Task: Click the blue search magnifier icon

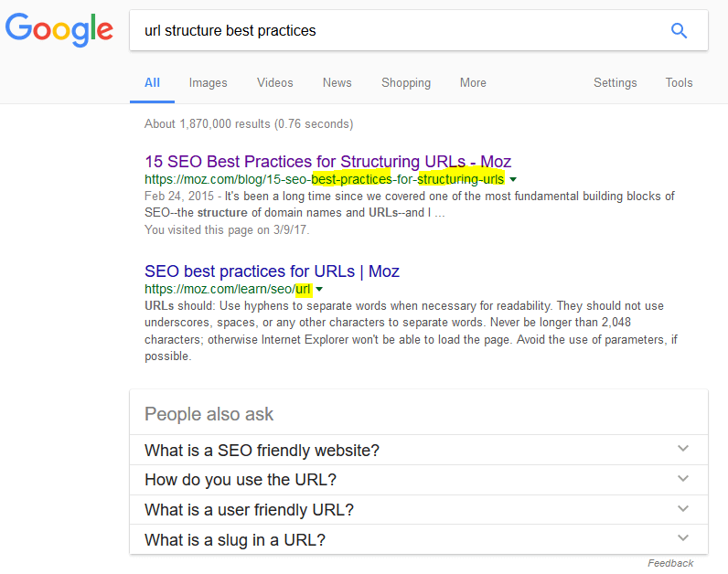Action: point(679,31)
